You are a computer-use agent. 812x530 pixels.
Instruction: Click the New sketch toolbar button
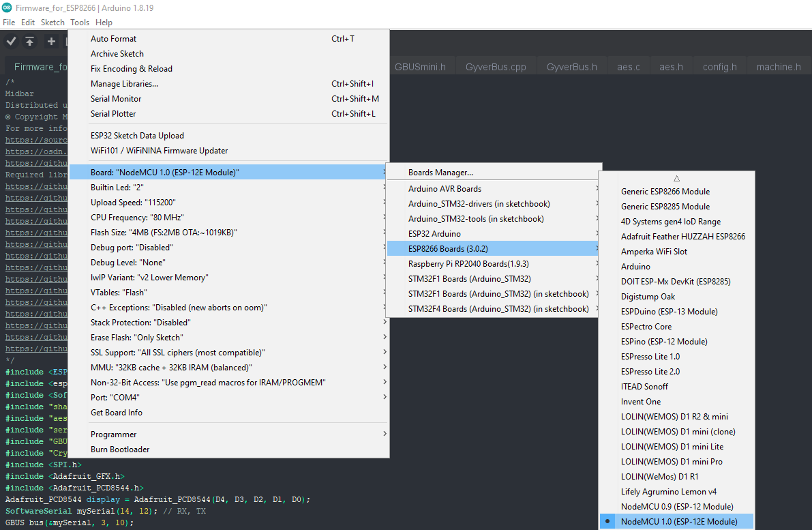click(50, 42)
